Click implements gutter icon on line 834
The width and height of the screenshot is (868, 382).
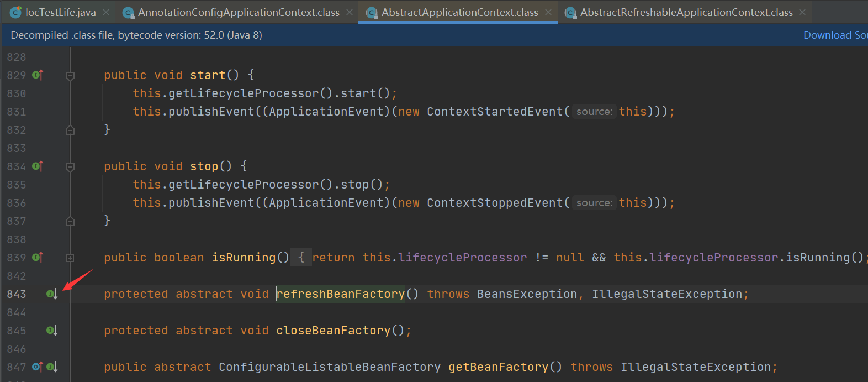(38, 166)
